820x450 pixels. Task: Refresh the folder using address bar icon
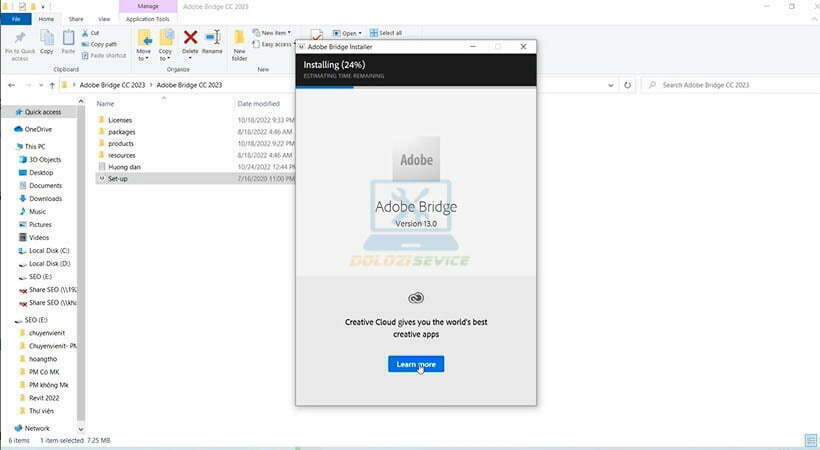point(628,85)
